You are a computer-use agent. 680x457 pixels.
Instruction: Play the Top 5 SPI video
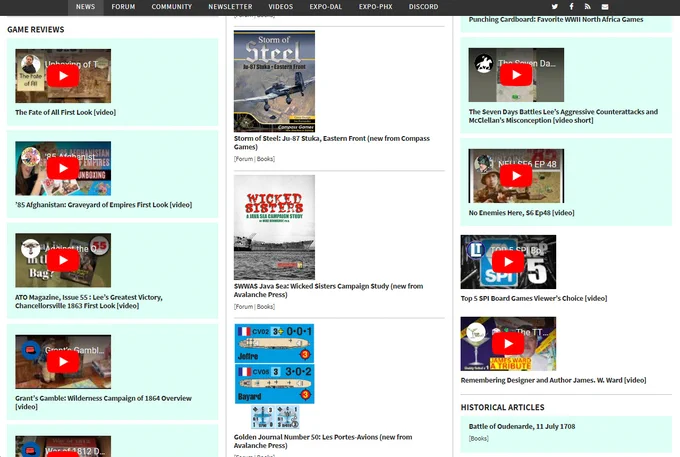click(508, 262)
